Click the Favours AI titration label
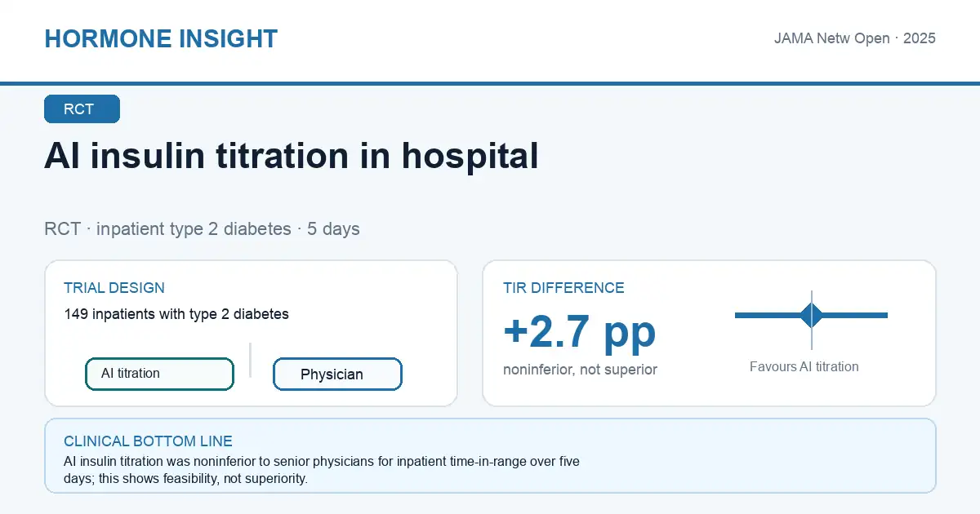This screenshot has width=980, height=514. tap(804, 367)
